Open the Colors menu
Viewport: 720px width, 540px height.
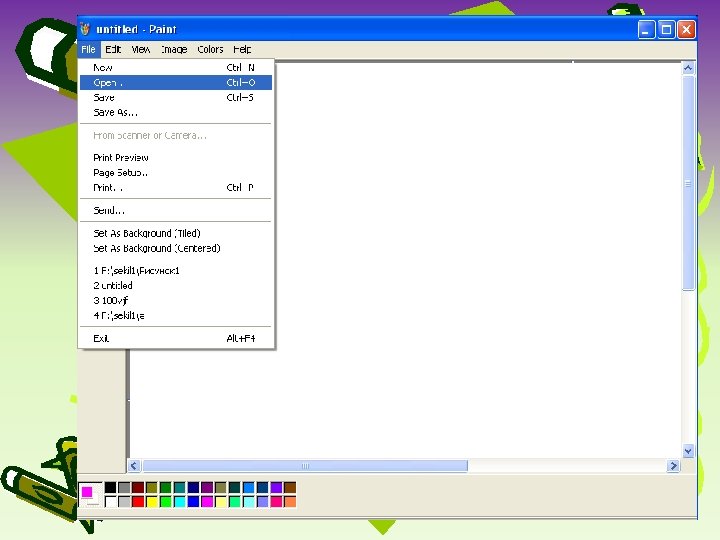click(x=210, y=49)
